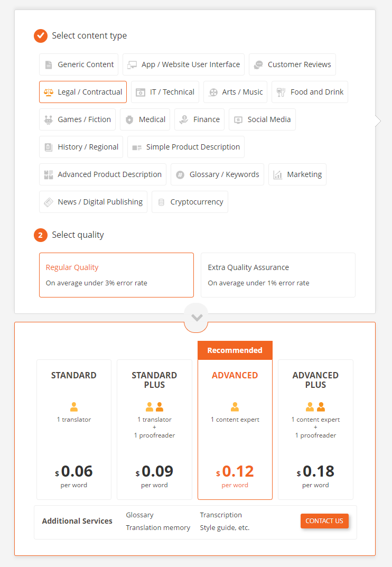Select the Legal / Contractual scales icon

click(x=49, y=92)
